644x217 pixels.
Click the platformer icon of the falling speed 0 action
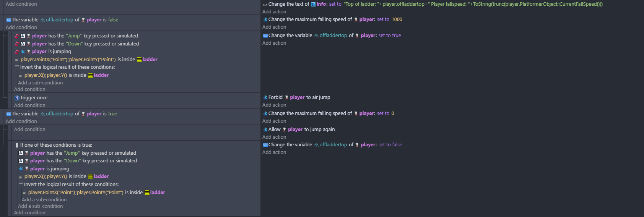(265, 113)
